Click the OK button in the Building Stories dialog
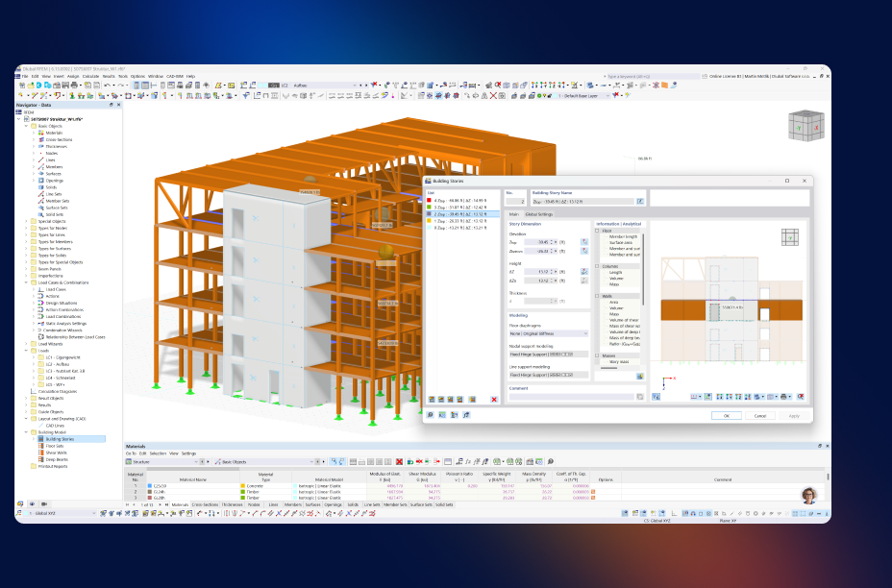The image size is (892, 588). click(728, 415)
